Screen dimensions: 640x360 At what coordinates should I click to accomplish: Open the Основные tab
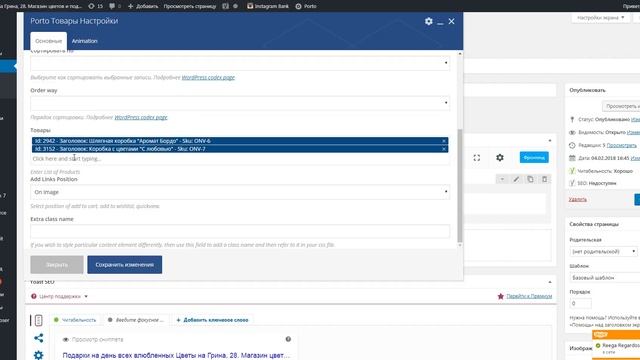[48, 41]
